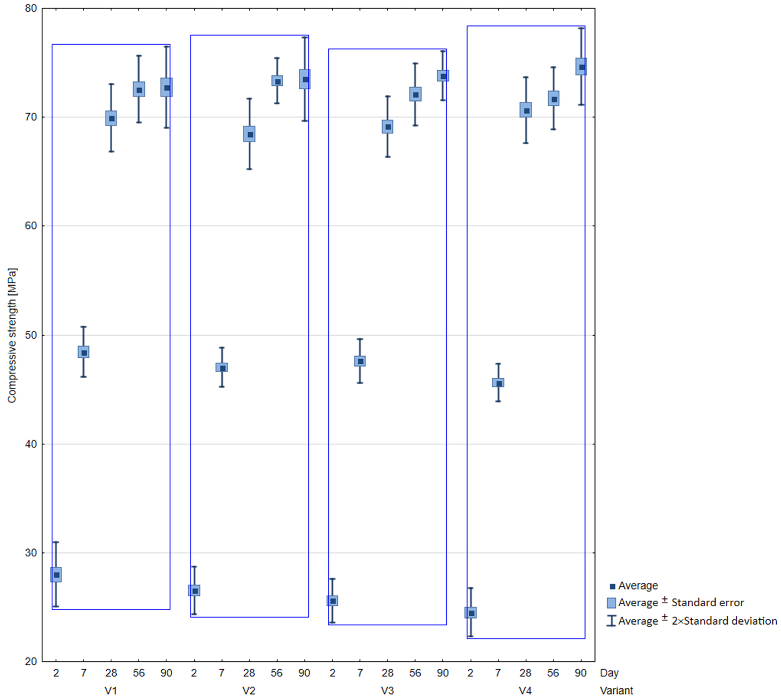Click the V2 day 2 average marker
Screen dimensions: 781x700
pos(195,591)
